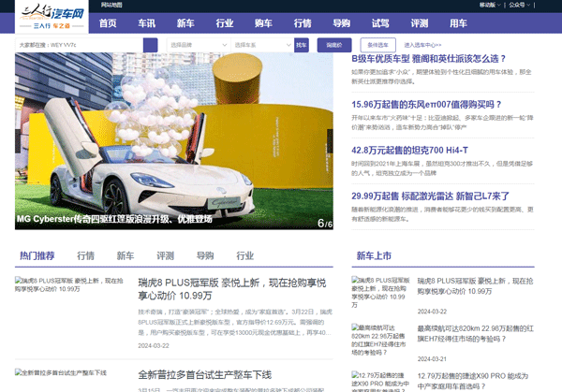Click summary text under 东风eπ007 headline
Viewport: 562px width, 392px height.
[442, 123]
